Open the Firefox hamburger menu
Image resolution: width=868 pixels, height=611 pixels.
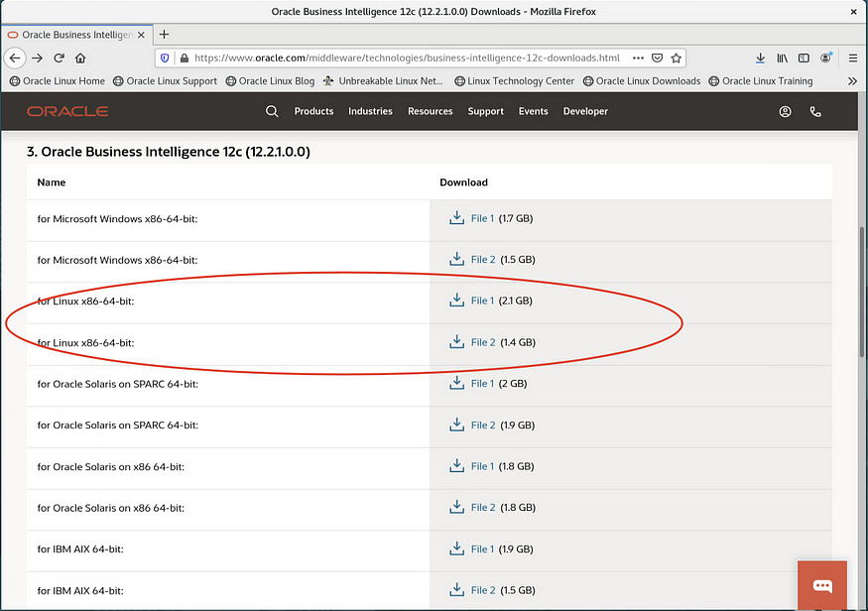click(853, 59)
